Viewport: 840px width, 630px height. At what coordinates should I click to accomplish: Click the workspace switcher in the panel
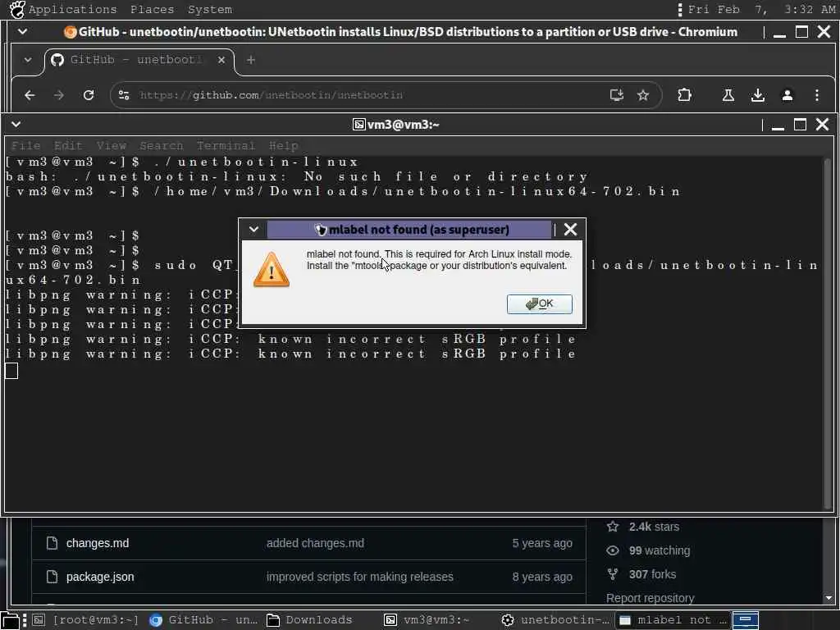[x=746, y=620]
